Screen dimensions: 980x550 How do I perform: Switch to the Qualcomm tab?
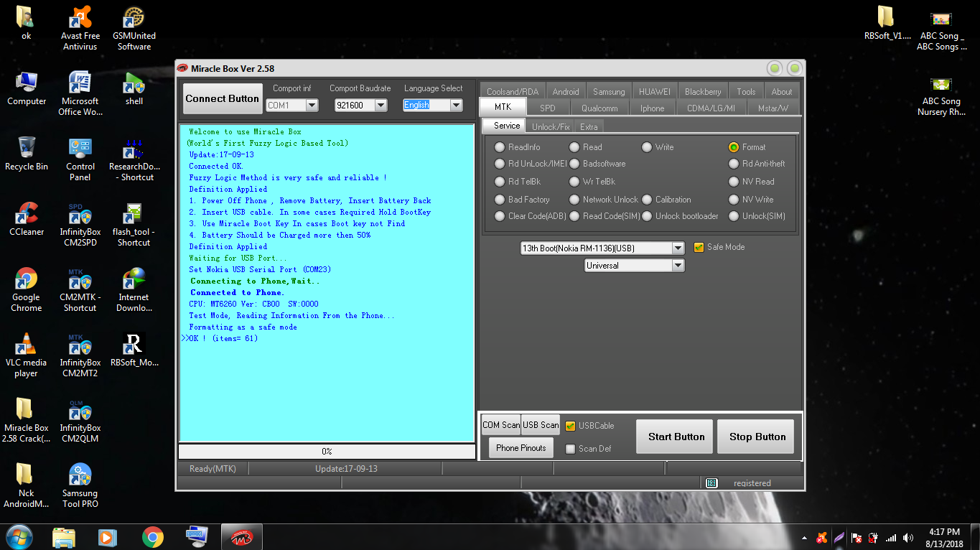point(599,108)
